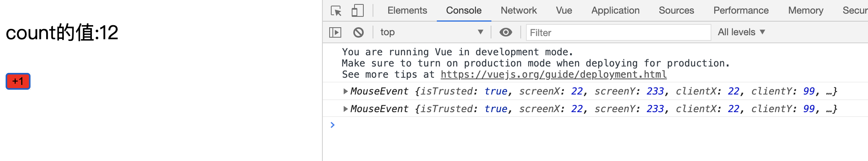Screen dimensions: 868x161
Task: Open the top context dropdown
Action: point(432,32)
